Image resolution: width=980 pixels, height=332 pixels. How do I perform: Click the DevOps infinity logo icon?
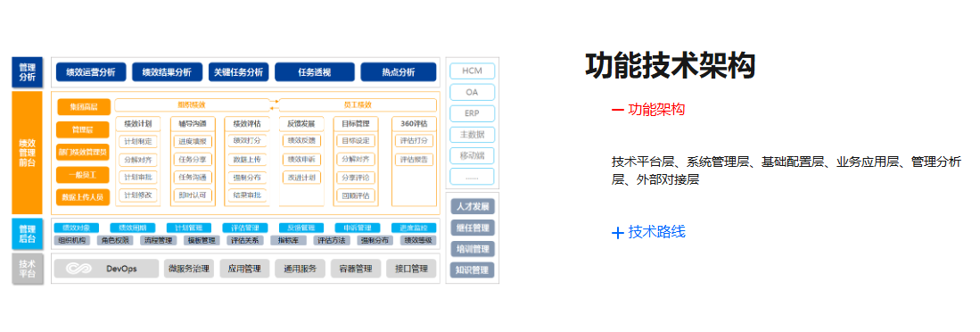pyautogui.click(x=78, y=269)
